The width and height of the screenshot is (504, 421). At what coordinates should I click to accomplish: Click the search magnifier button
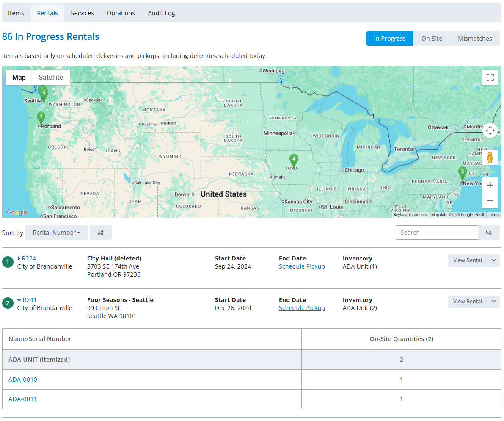tap(489, 233)
